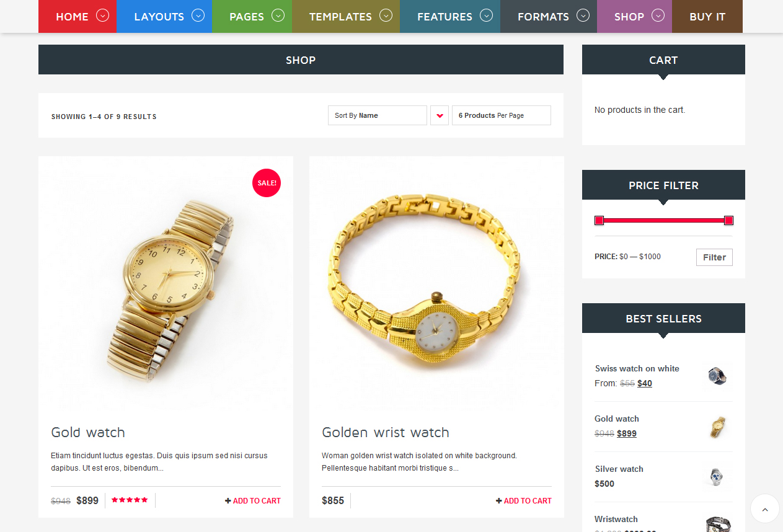Expand the Home menu chevron icon
This screenshot has width=783, height=532.
[103, 16]
